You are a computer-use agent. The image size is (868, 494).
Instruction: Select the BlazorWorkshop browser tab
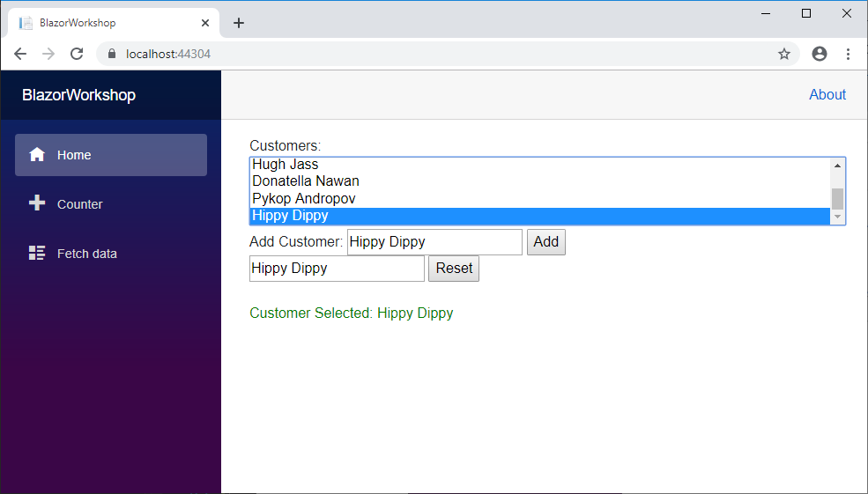114,23
